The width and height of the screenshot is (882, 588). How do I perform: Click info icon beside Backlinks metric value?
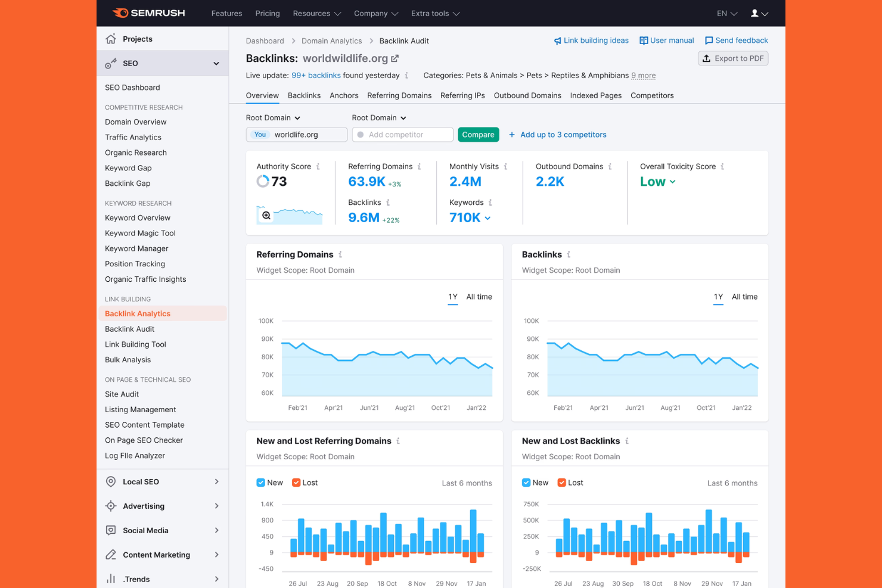tap(388, 203)
